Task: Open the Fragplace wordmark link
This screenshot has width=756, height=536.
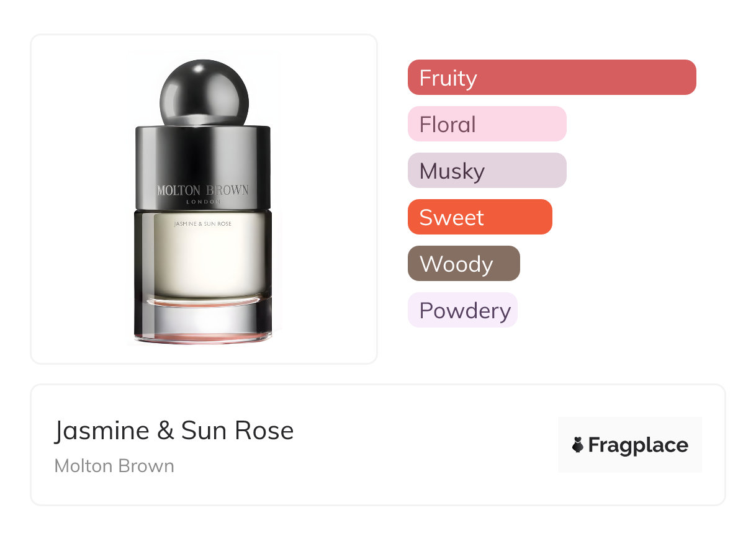Action: click(x=637, y=445)
